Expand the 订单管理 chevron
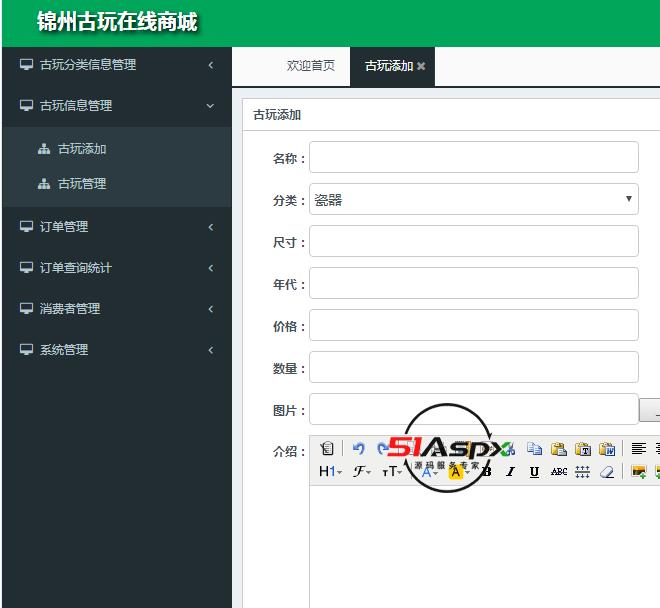 pyautogui.click(x=211, y=227)
